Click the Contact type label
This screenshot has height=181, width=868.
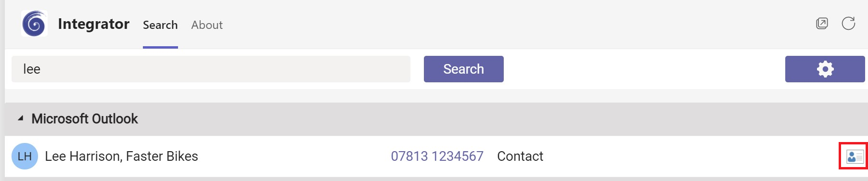point(520,156)
